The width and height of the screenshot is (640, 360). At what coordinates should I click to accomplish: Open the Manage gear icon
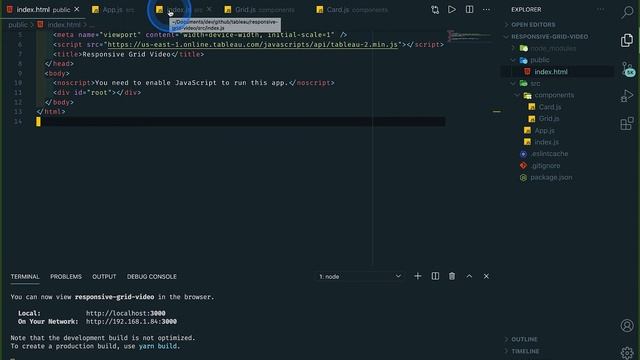627,352
